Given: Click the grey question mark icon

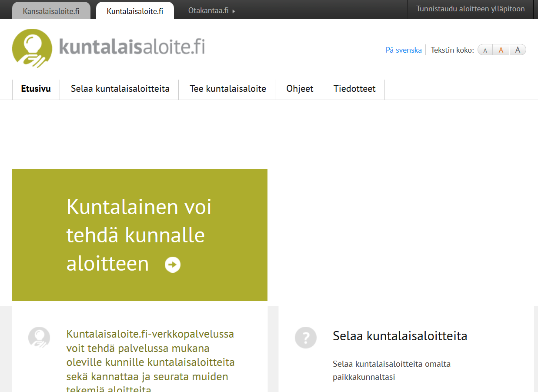Looking at the screenshot, I should pyautogui.click(x=306, y=338).
